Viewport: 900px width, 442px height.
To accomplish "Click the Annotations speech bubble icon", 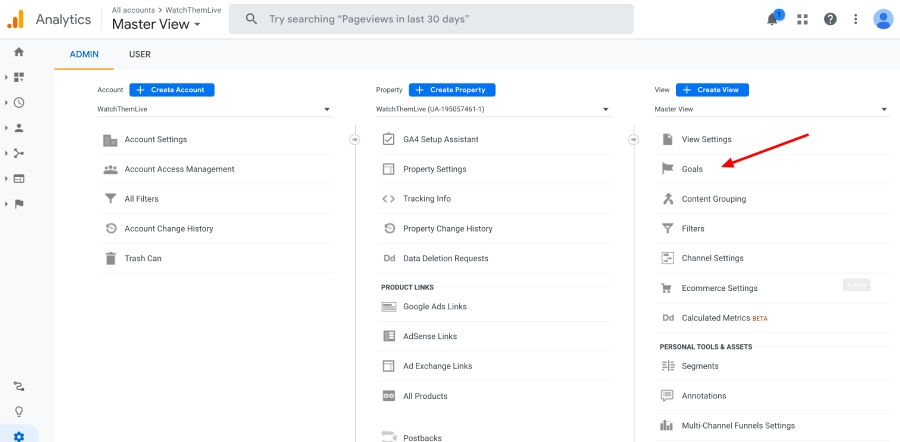I will [x=667, y=396].
